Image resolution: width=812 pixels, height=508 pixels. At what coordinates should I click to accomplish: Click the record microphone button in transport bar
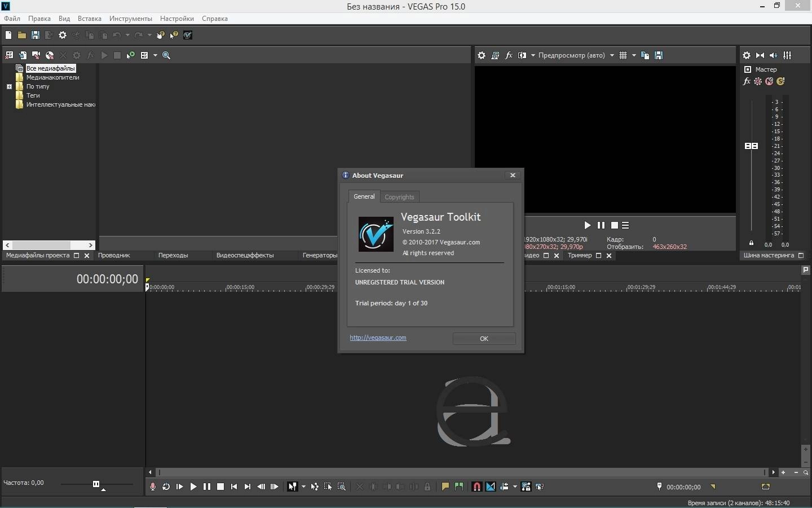tap(153, 487)
